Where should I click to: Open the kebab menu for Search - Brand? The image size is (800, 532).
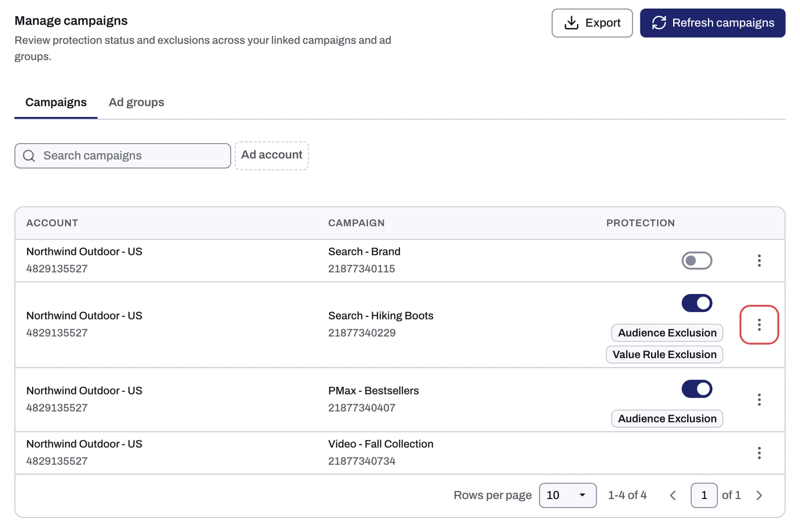(x=759, y=260)
